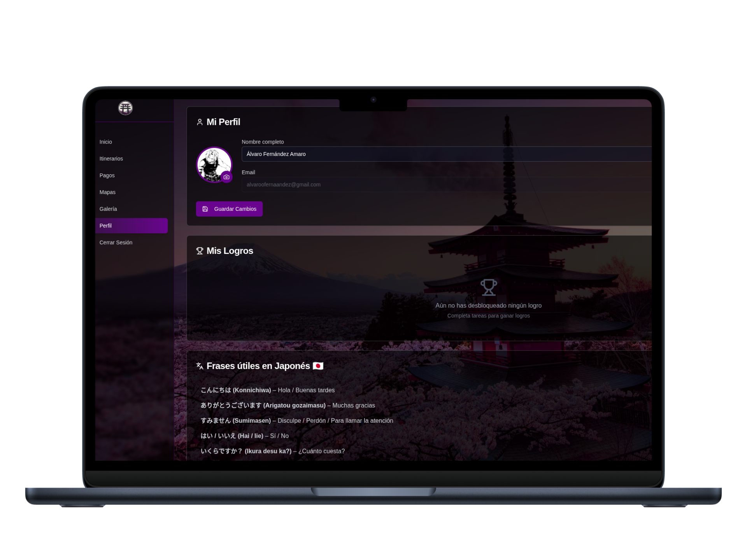This screenshot has height=560, width=747.
Task: Select Itinerarios in the sidebar
Action: click(111, 158)
